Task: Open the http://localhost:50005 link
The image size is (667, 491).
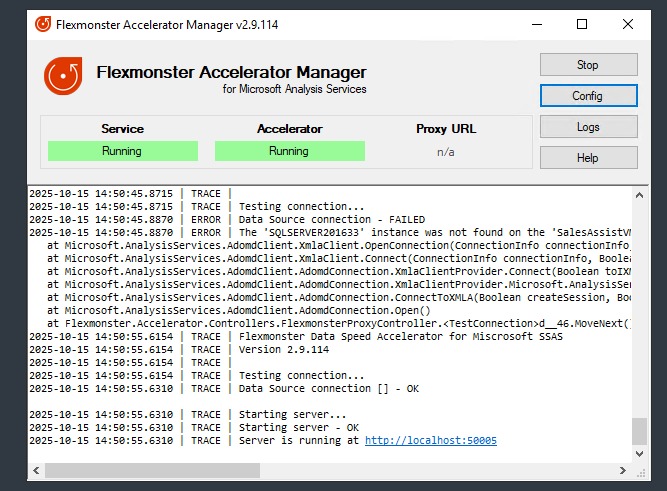Action: point(430,441)
